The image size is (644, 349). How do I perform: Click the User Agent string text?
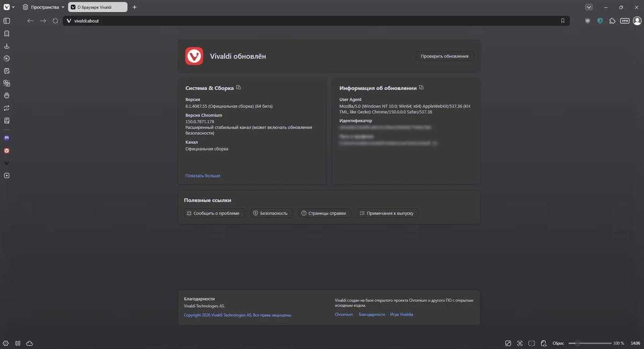click(x=405, y=109)
